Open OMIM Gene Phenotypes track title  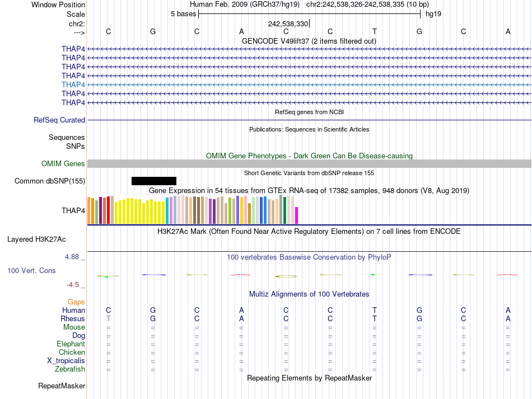309,156
